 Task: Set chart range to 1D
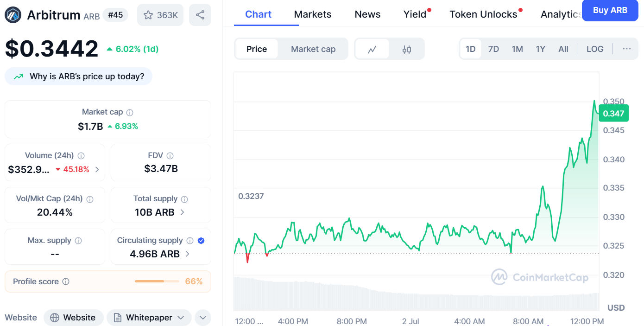[x=471, y=49]
